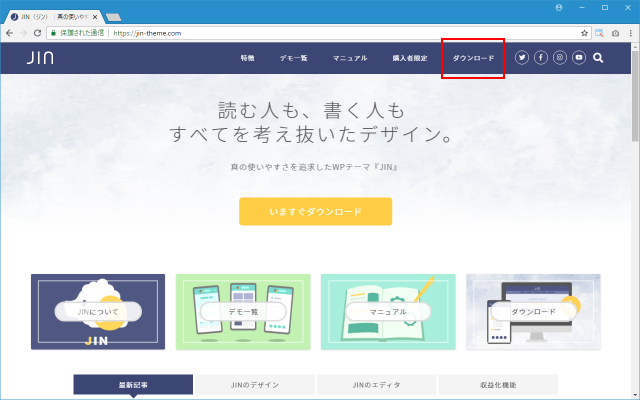Open the Facebook social icon
The image size is (640, 400).
point(541,58)
